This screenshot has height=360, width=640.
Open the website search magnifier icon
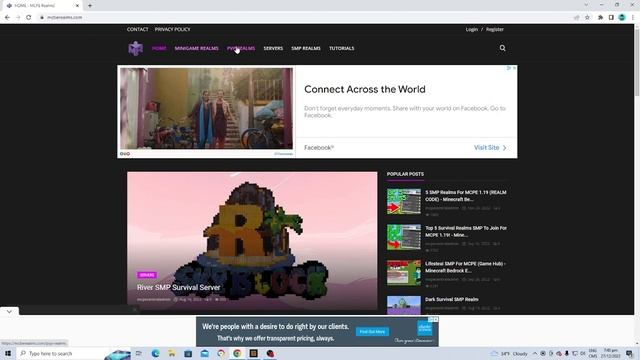[x=502, y=48]
